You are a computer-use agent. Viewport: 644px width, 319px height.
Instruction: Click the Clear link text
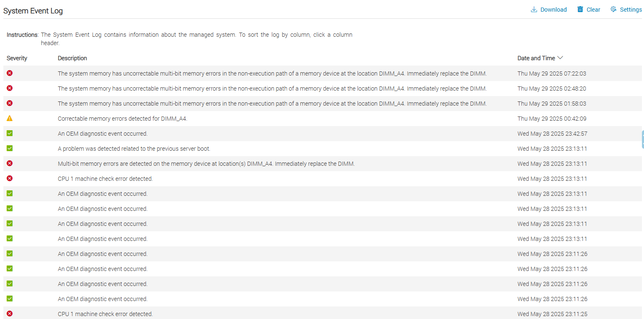pyautogui.click(x=593, y=10)
